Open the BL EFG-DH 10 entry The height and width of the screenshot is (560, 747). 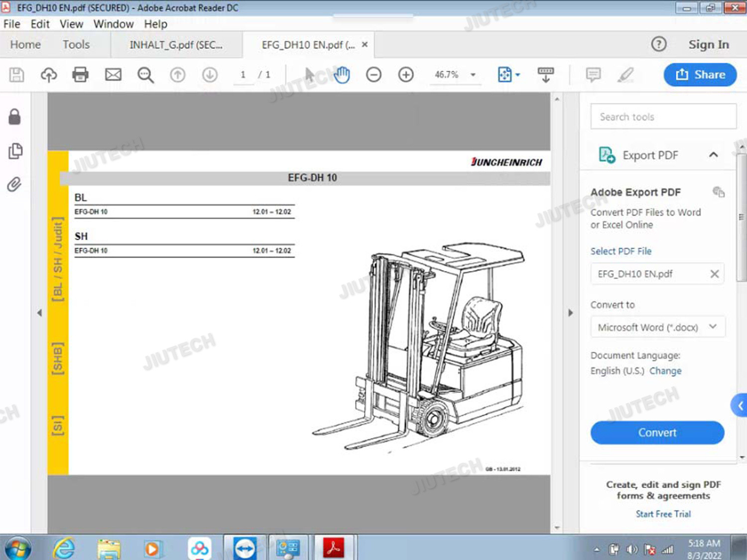point(184,212)
